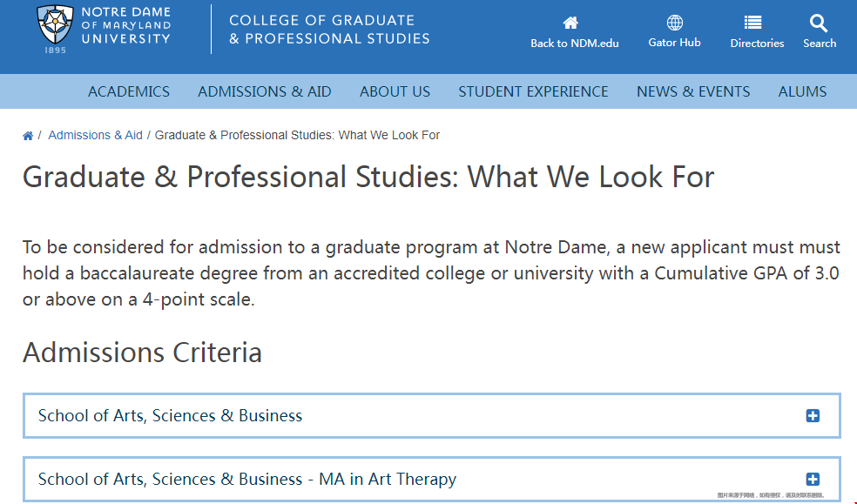Click the plus icon for Arts, Sciences & Business
This screenshot has width=857, height=504.
[x=813, y=415]
